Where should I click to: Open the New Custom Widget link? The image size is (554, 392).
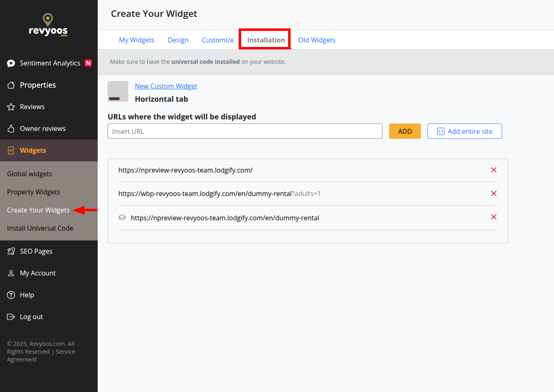[x=166, y=86]
